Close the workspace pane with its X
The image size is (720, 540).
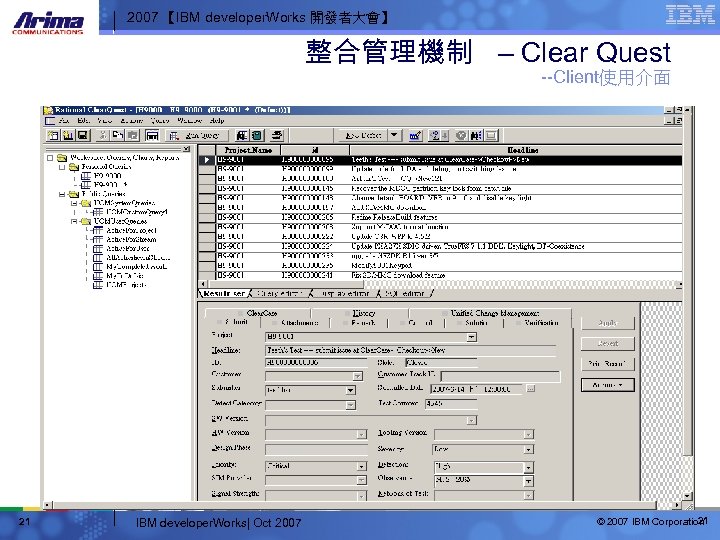click(186, 149)
